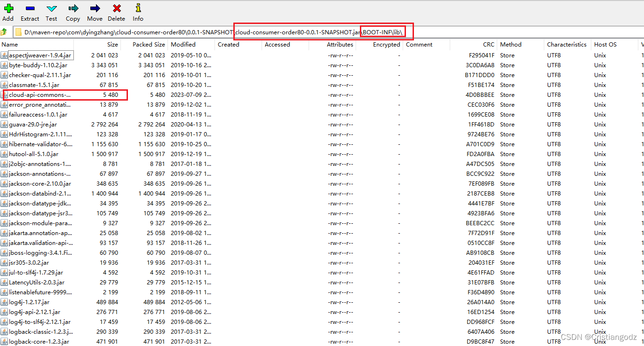644x346 pixels.
Task: Click the size value 2 792 264 for guava
Action: click(x=104, y=125)
